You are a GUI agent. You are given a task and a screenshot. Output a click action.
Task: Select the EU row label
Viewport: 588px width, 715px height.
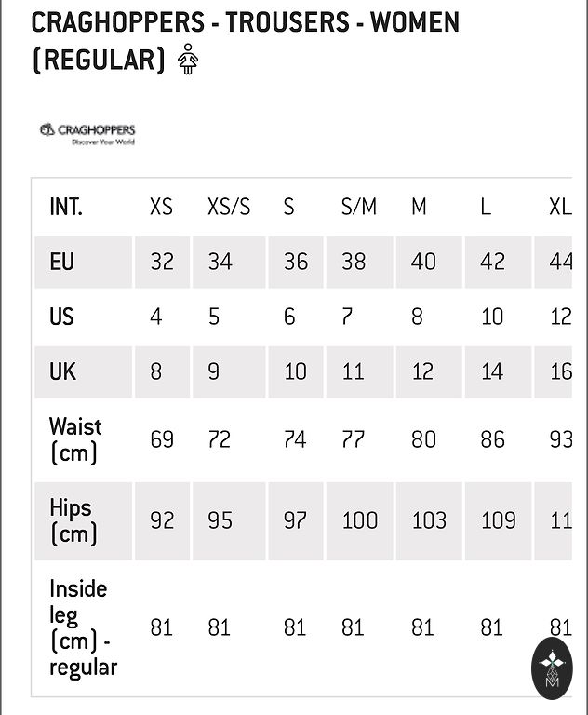pos(62,262)
